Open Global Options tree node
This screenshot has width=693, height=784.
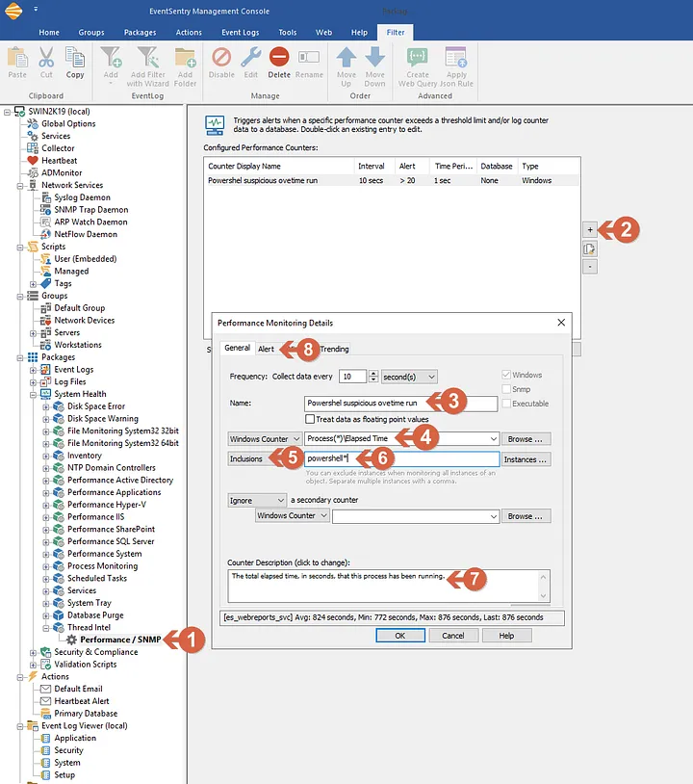pos(68,123)
